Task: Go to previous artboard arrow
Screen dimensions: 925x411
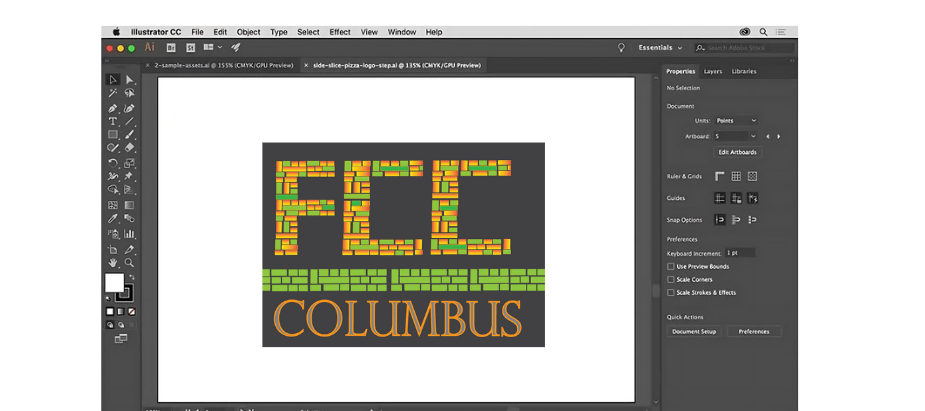Action: point(767,136)
